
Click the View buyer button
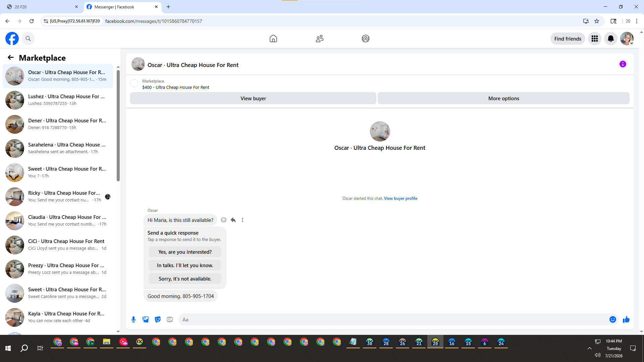pos(253,98)
